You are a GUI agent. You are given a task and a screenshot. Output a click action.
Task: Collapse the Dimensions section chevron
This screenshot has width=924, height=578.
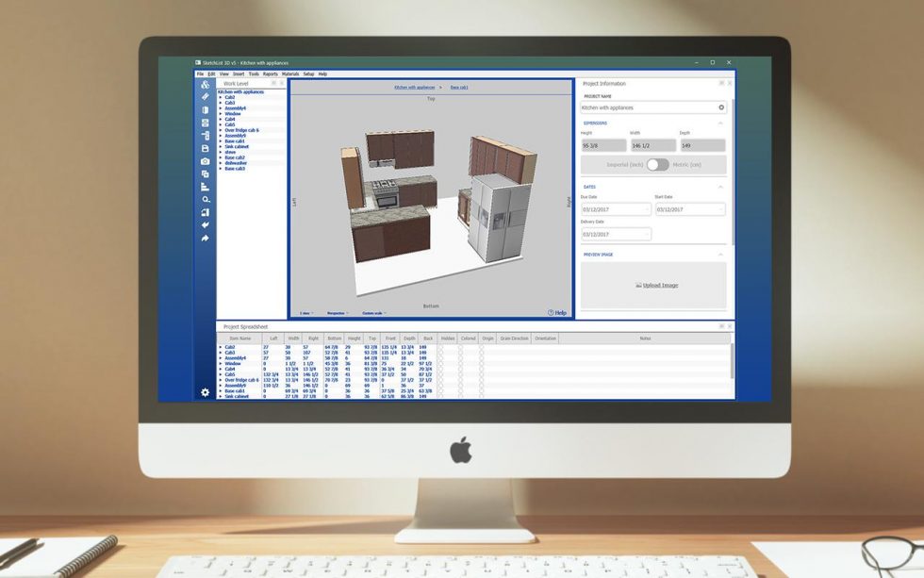tap(721, 123)
